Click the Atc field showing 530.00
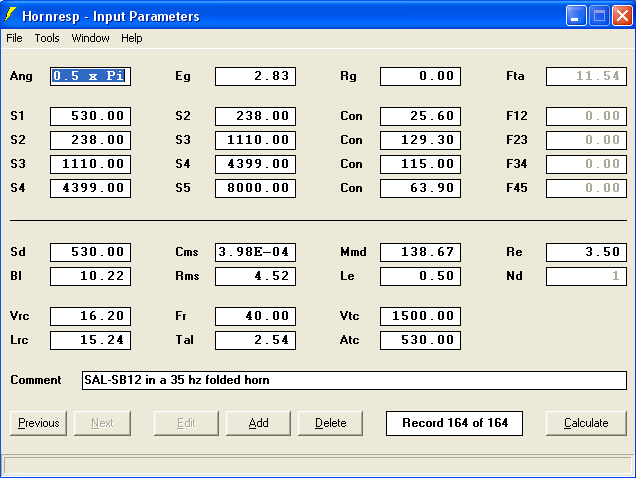This screenshot has height=478, width=636. 421,340
